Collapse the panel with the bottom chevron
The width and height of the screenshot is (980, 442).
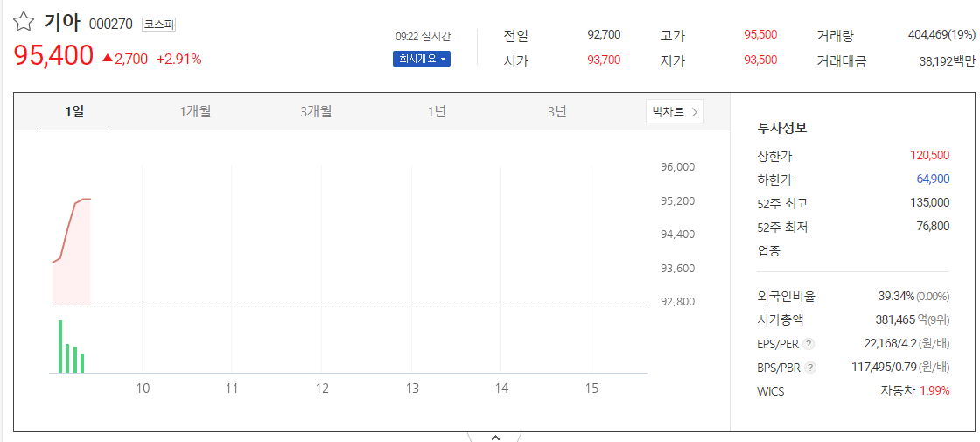coord(495,437)
